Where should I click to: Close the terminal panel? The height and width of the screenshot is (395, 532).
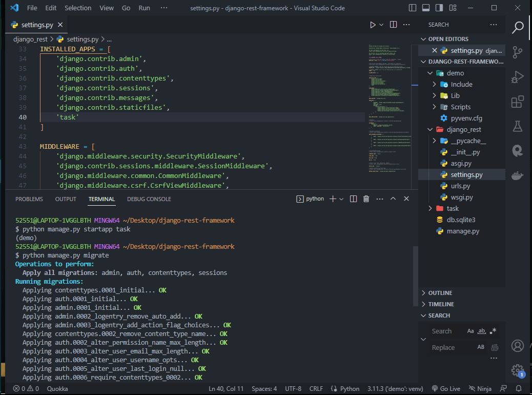pos(406,199)
